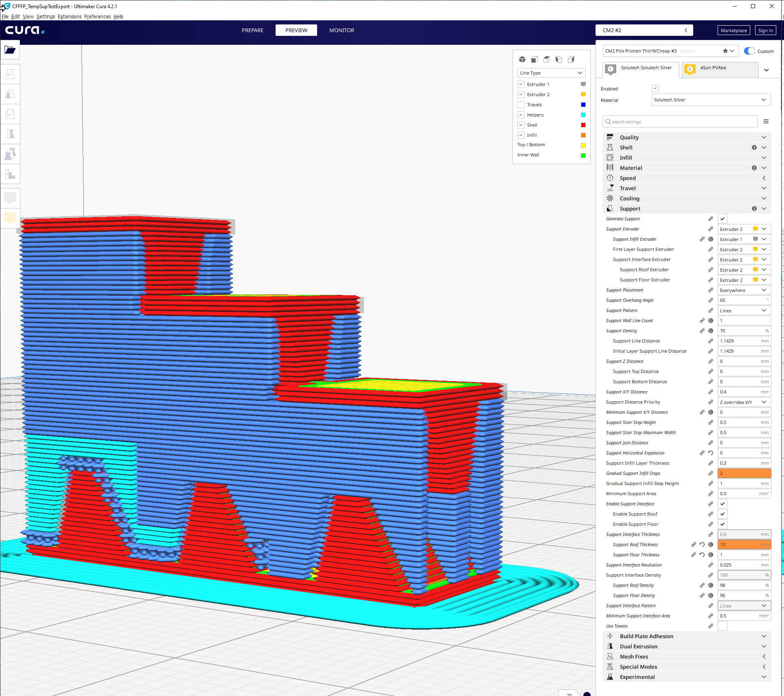
Task: Click the Support Density function info icon
Action: (x=711, y=331)
